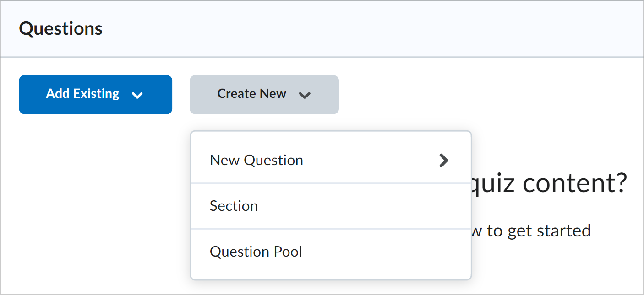Open the New Question submenu via its arrow
The image size is (644, 295).
tap(443, 161)
